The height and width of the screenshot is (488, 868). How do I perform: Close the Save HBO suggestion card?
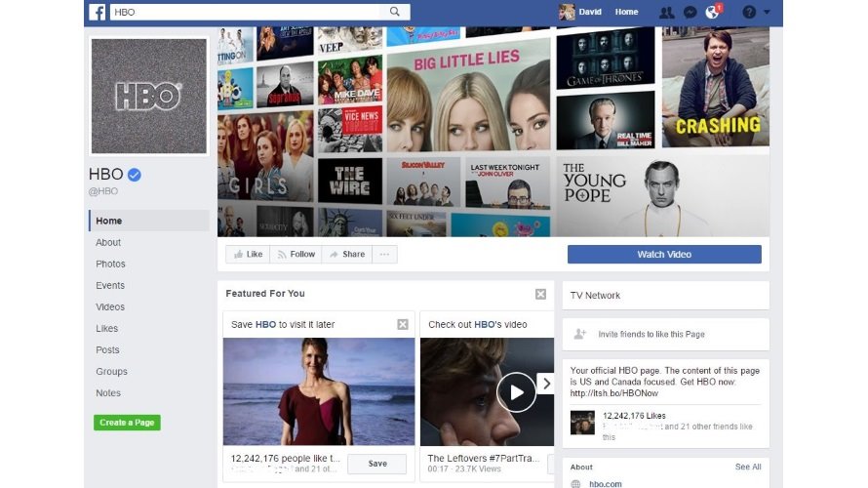pos(403,324)
